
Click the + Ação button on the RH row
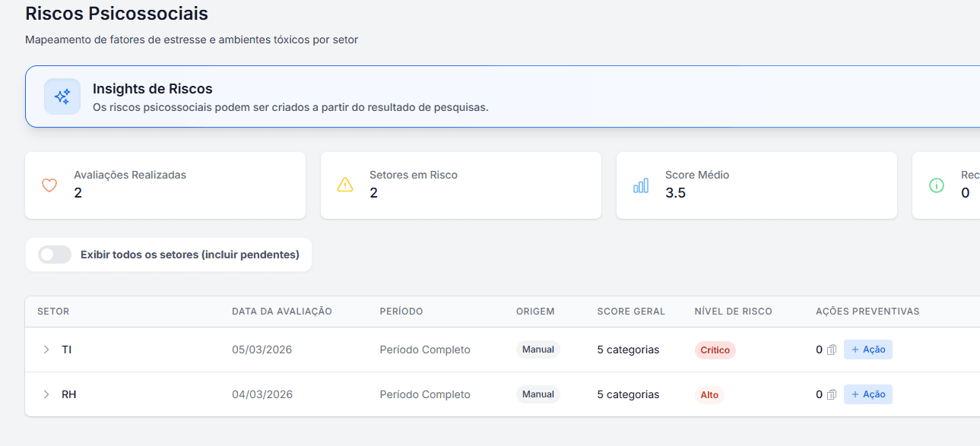tap(867, 394)
